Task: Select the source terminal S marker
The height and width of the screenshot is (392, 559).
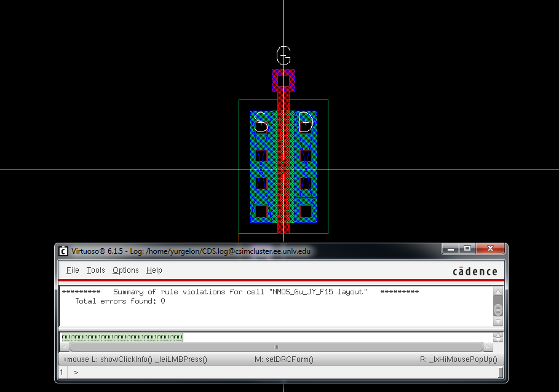Action: click(x=261, y=123)
